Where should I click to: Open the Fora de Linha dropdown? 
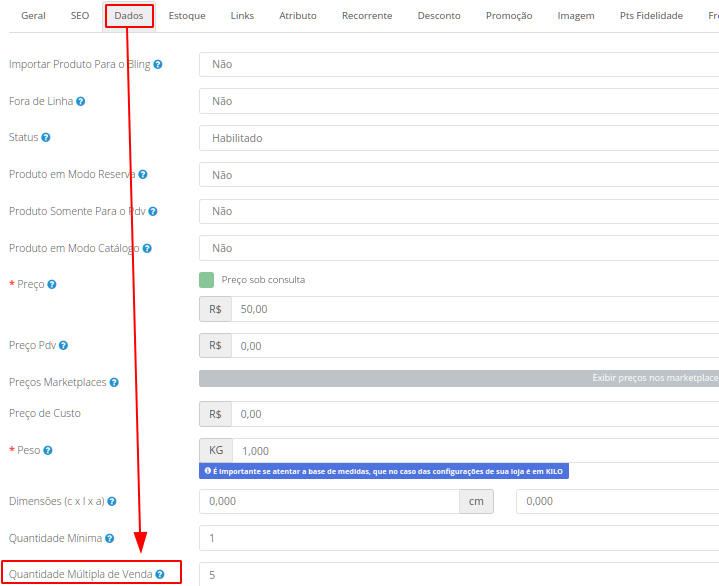tap(459, 101)
